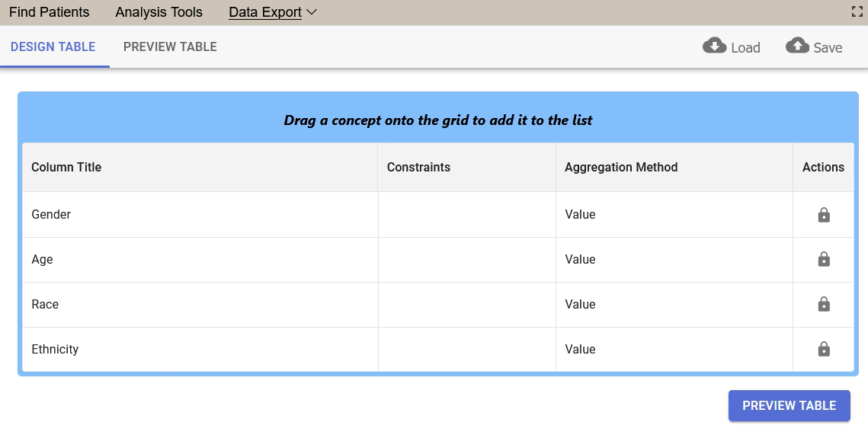This screenshot has height=432, width=868.
Task: Select the Gender column title cell
Action: pos(51,215)
